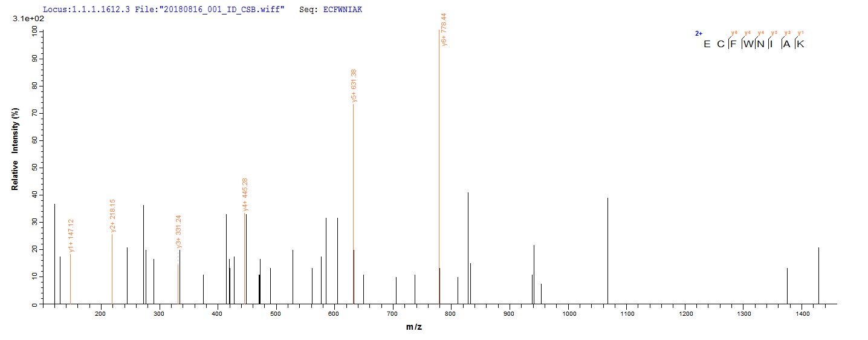Image resolution: width=868 pixels, height=340 pixels.
Task: Click the m/z x-axis title
Action: tap(415, 327)
